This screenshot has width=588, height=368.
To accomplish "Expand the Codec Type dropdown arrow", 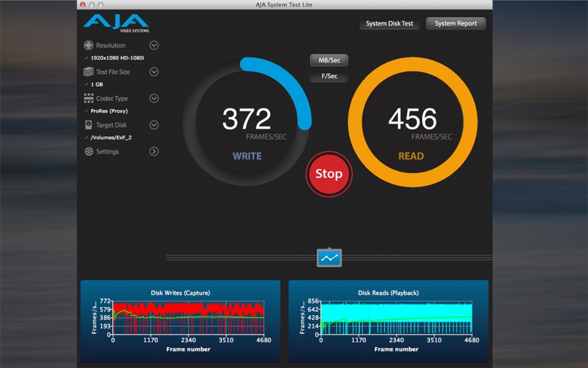I will pos(153,99).
